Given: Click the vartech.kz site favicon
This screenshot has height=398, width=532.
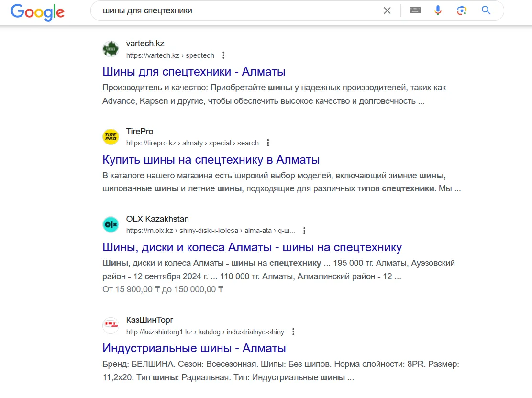Looking at the screenshot, I should tap(111, 49).
